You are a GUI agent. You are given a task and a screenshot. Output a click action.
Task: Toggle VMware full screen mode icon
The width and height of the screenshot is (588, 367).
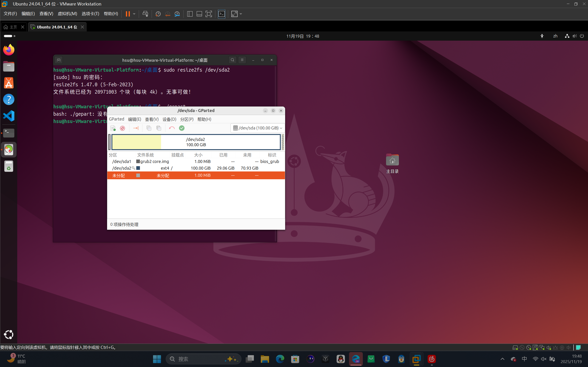point(209,14)
